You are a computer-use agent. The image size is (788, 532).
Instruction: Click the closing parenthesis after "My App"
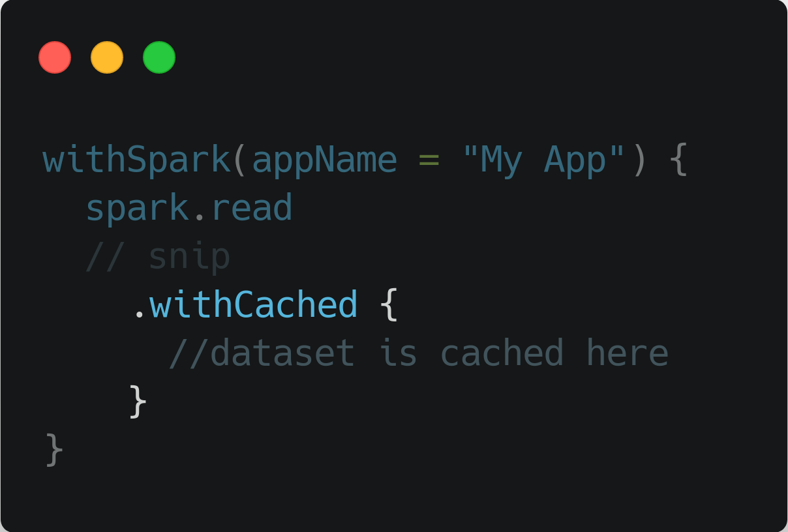(639, 160)
